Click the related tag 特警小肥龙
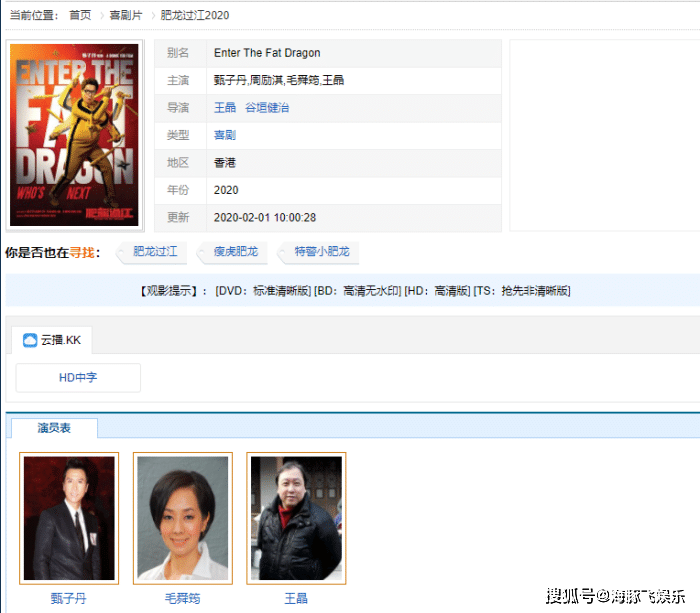 [x=321, y=252]
